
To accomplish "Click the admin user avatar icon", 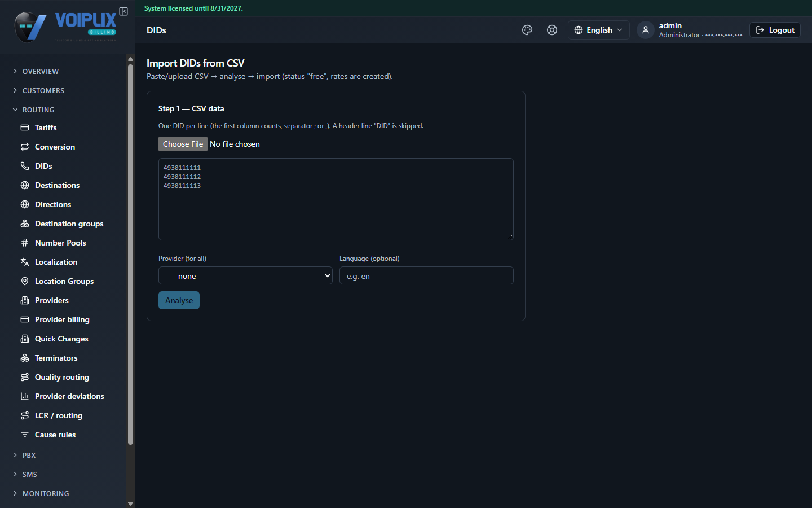I will pos(646,30).
